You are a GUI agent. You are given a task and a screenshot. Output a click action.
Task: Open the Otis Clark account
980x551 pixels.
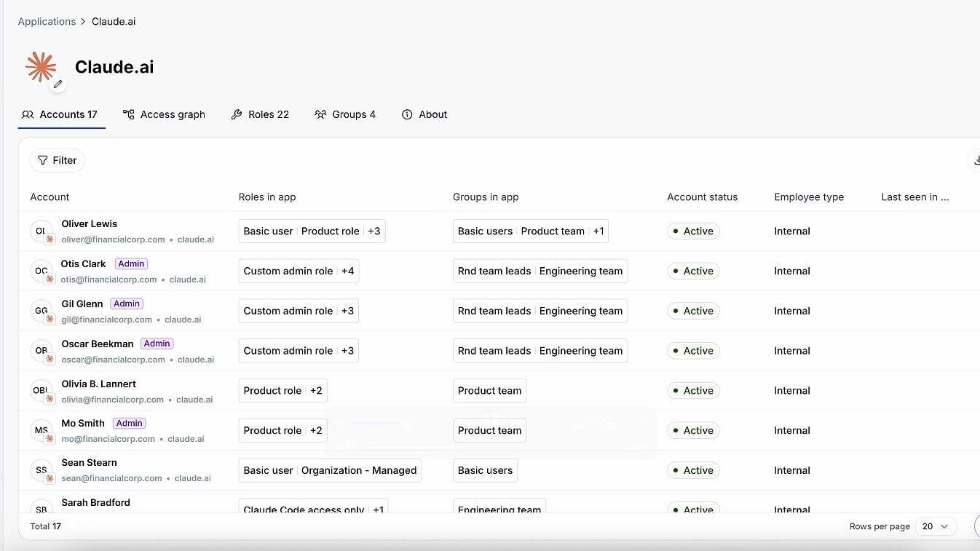point(83,263)
